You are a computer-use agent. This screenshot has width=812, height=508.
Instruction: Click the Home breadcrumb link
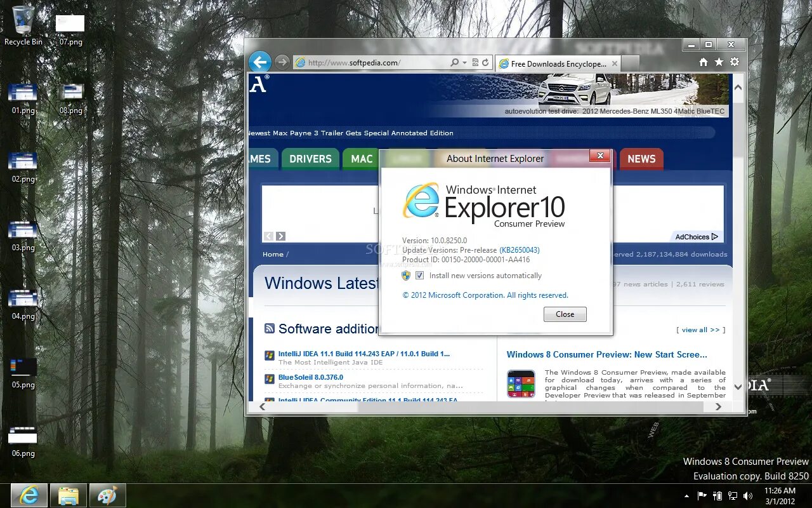pos(273,254)
